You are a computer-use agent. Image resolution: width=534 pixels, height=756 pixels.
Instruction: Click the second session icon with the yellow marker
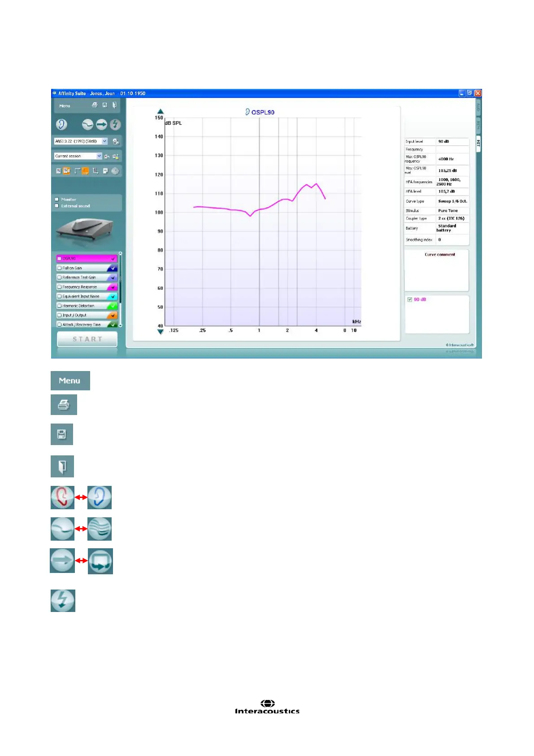115,156
